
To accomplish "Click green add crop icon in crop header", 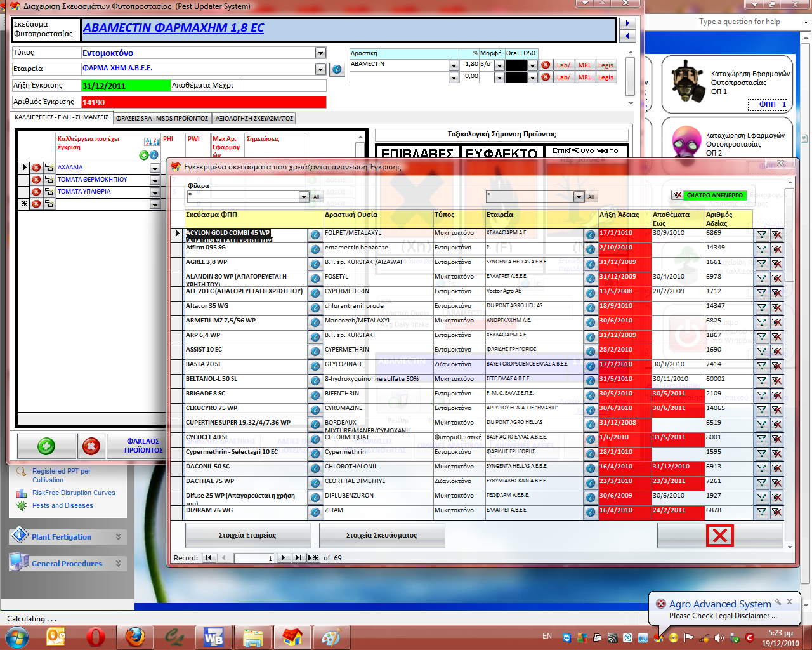I will tap(144, 155).
